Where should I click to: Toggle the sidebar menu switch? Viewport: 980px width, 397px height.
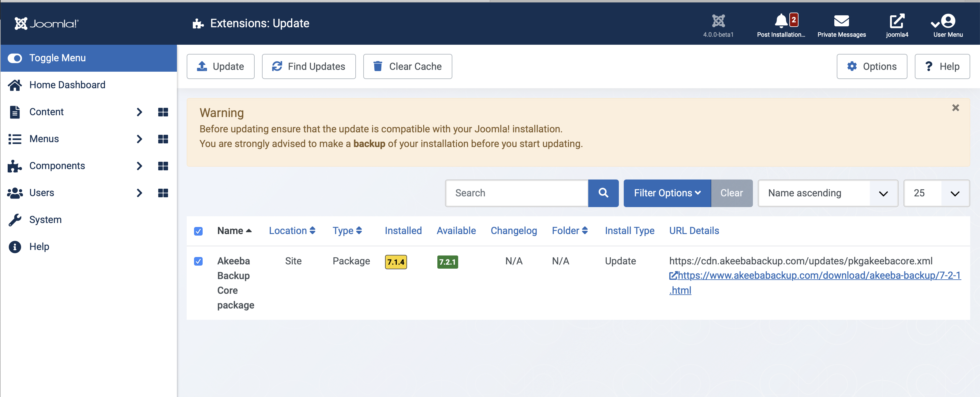[x=15, y=58]
